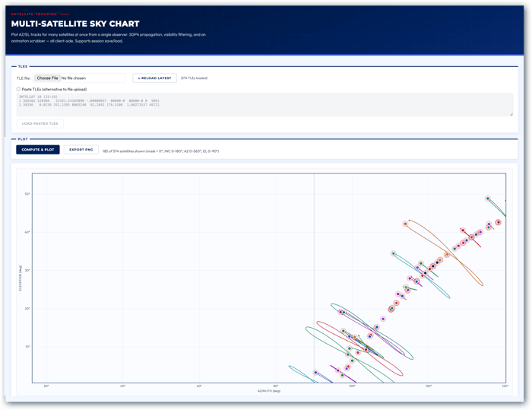Select the orange satellite marker atop the orange loop
532x410 pixels.
tap(405, 224)
